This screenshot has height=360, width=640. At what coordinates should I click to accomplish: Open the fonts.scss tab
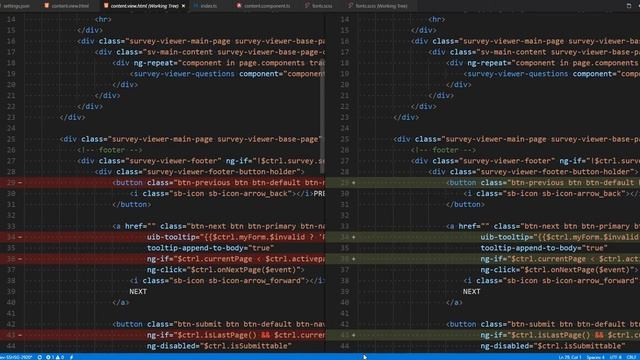[322, 6]
